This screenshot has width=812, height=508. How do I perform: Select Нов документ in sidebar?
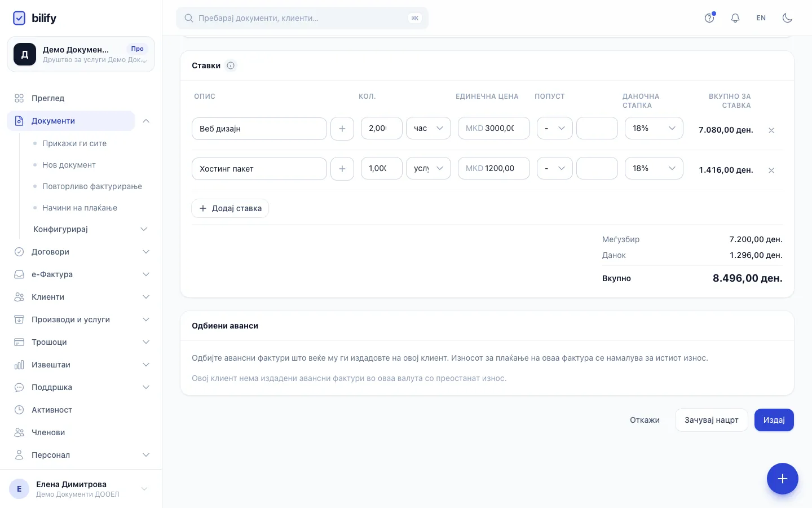69,165
